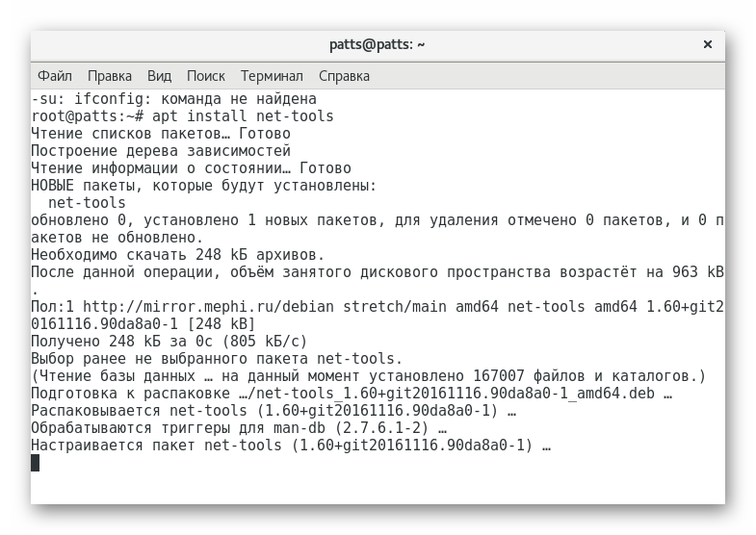Click 'Обрабатываются триггеры для man-db' line
The width and height of the screenshot is (756, 535).
[x=239, y=428]
